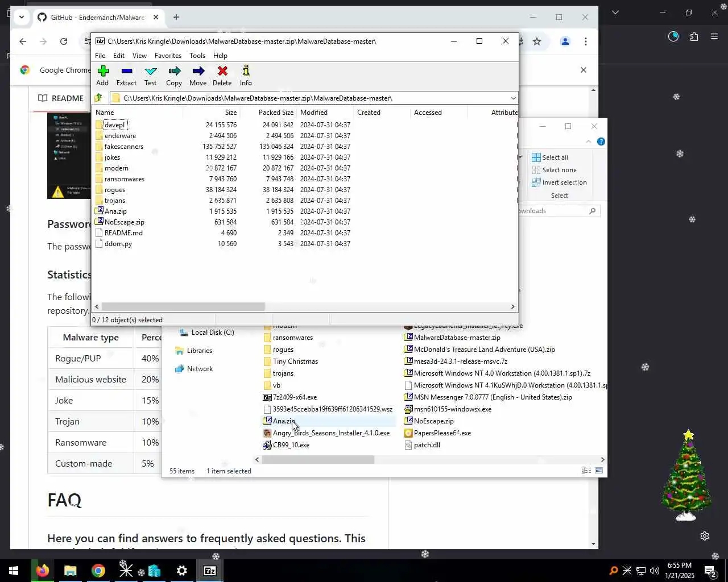
Task: Sort by the Packed Size column
Action: (x=268, y=113)
